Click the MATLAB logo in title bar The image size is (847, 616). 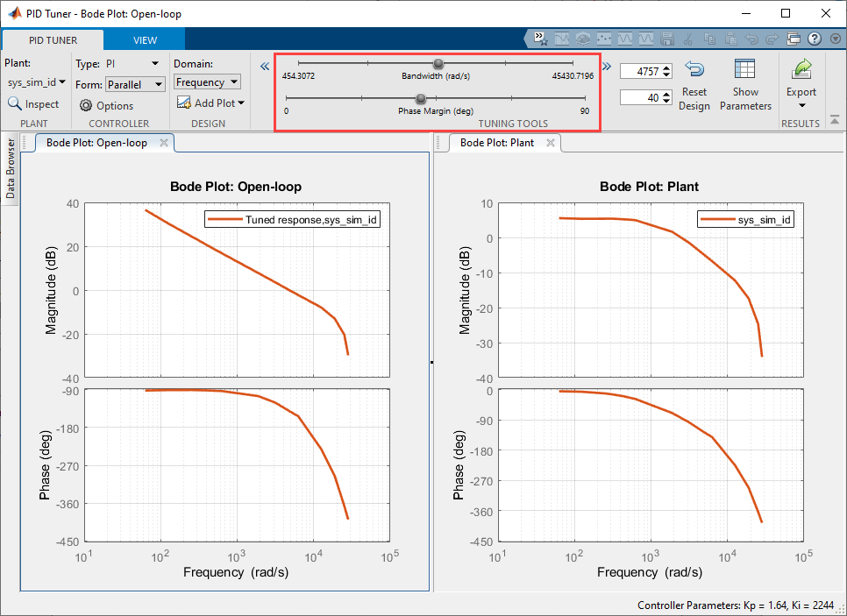point(15,13)
